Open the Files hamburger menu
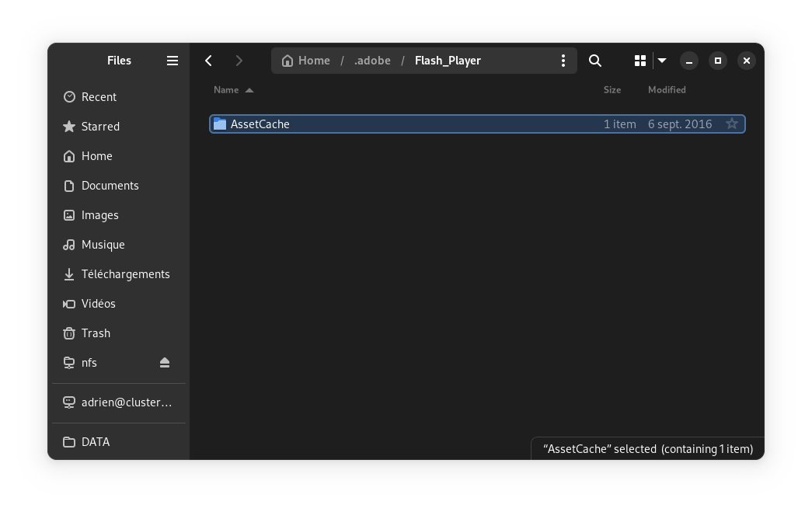Viewport: 812px width, 512px height. tap(173, 61)
